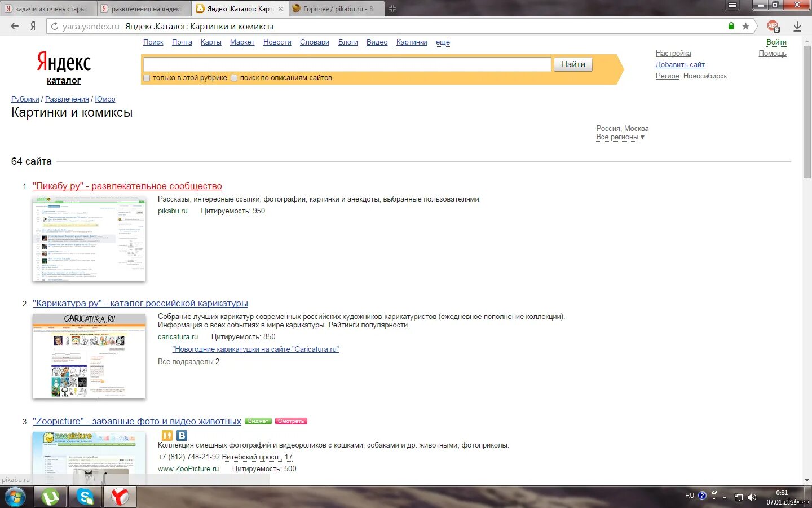The image size is (812, 508).
Task: Add a new tab with the plus icon
Action: pyautogui.click(x=392, y=8)
